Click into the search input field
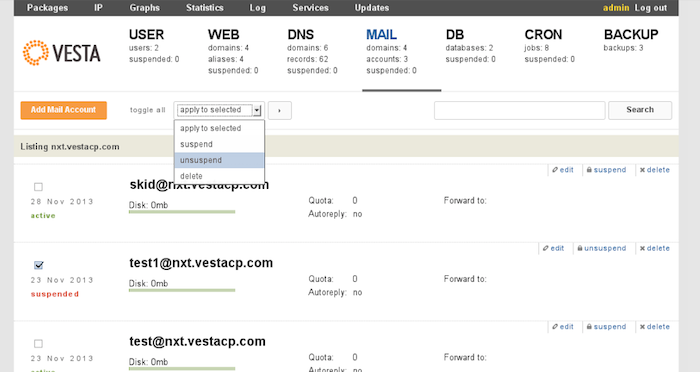Image resolution: width=700 pixels, height=372 pixels. (x=520, y=110)
